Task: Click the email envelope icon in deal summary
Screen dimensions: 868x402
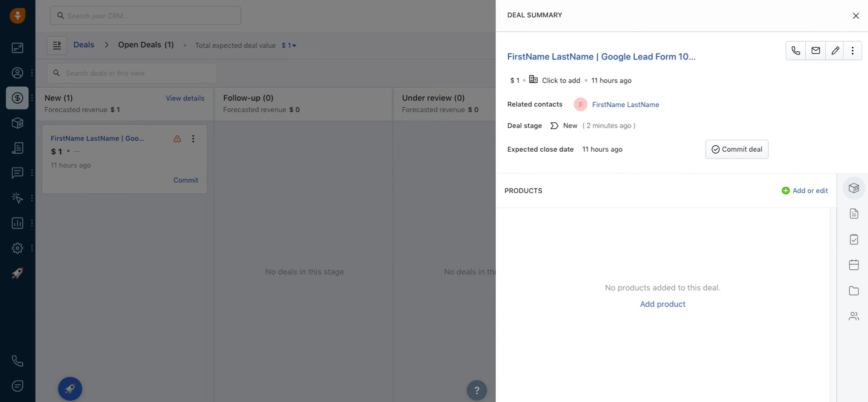Action: [x=815, y=50]
